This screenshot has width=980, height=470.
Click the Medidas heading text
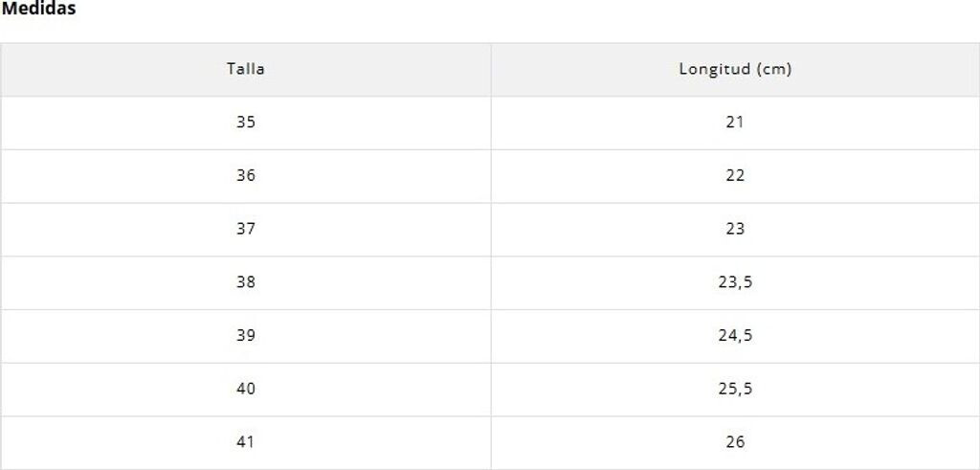coord(39,9)
